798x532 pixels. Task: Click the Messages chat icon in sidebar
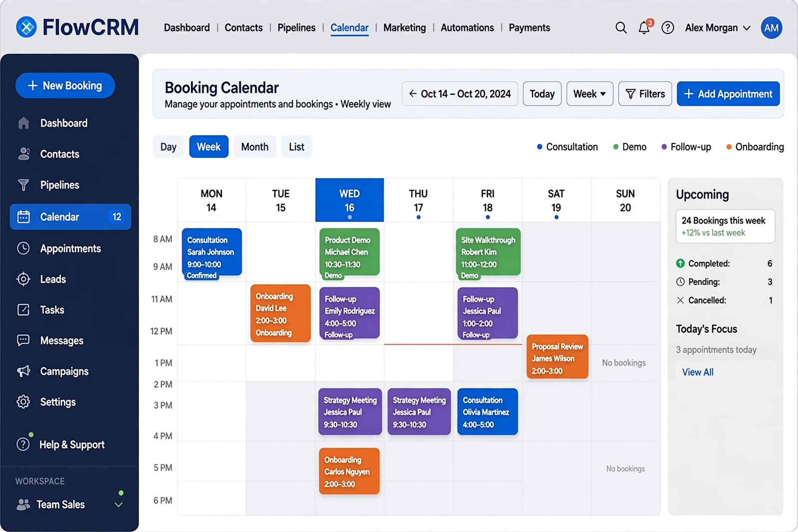coord(23,341)
